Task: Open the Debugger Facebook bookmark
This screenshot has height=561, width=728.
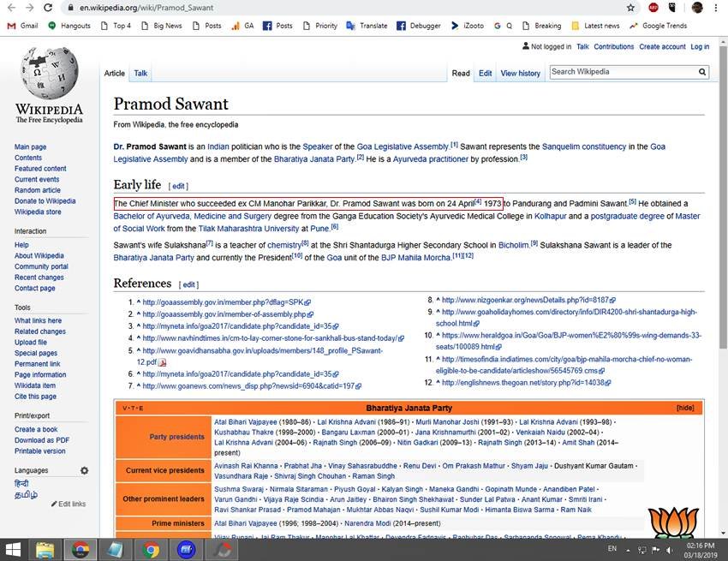Action: click(x=419, y=26)
